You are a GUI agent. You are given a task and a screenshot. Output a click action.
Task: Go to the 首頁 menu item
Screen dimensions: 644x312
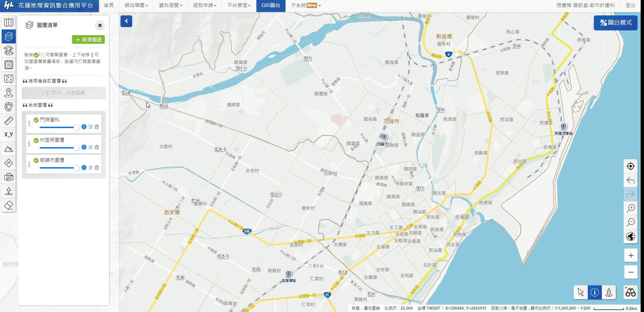point(109,5)
